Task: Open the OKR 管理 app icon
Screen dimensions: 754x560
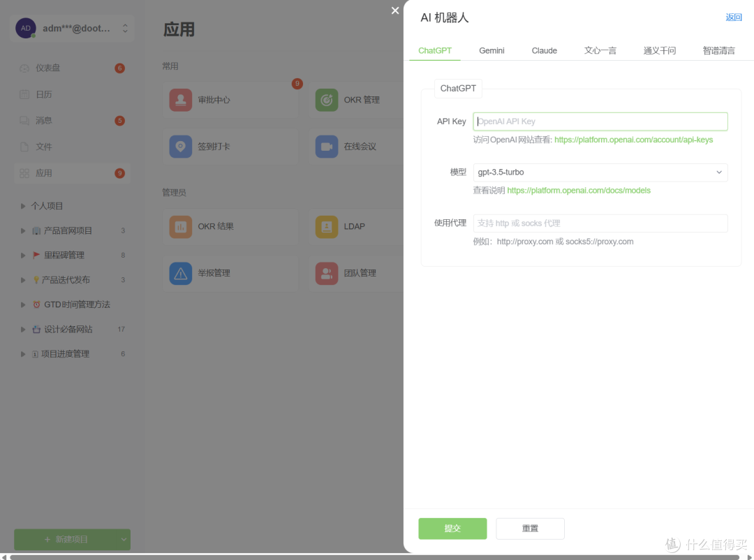Action: pos(327,100)
